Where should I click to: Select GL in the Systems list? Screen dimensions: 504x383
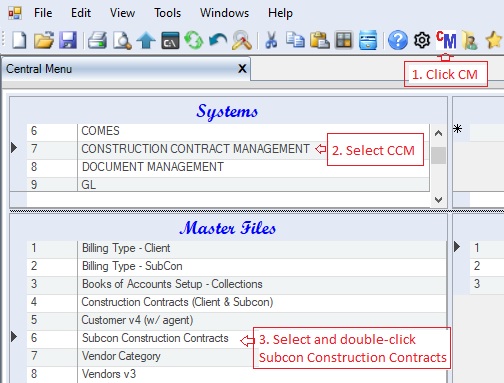point(228,184)
